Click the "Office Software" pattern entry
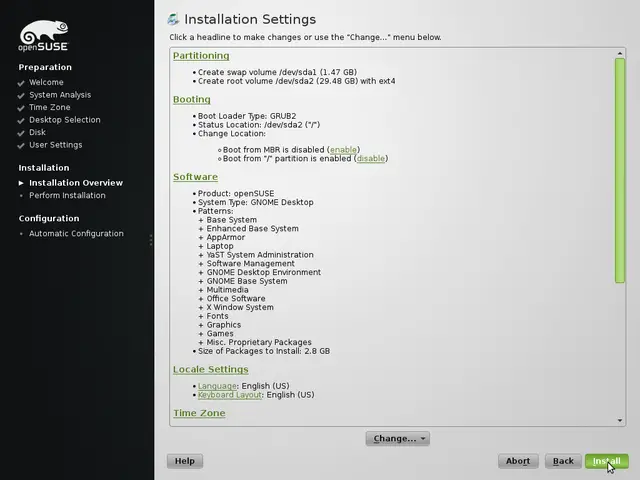Image resolution: width=640 pixels, height=480 pixels. point(236,298)
